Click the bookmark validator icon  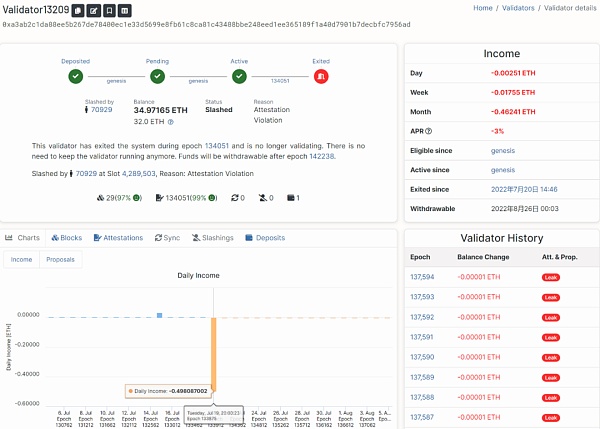[110, 10]
